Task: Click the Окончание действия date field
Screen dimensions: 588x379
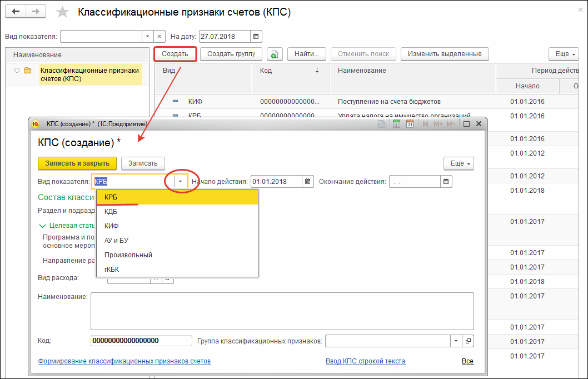Action: click(415, 181)
